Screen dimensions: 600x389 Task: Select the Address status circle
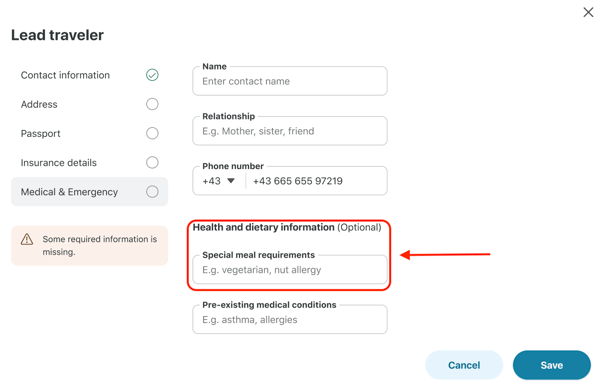tap(152, 104)
